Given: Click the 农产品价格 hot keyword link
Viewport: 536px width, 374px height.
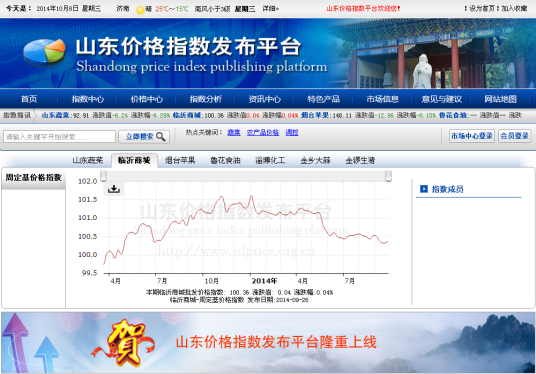Looking at the screenshot, I should (x=263, y=132).
